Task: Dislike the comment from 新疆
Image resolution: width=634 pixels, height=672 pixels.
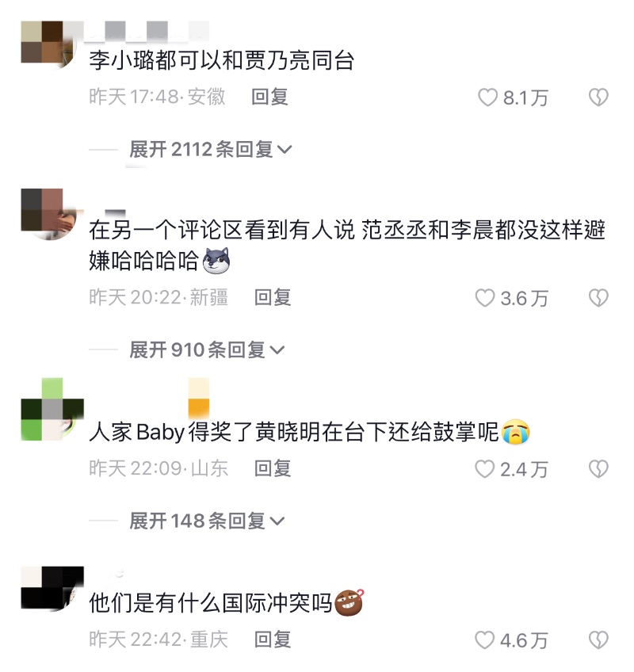Action: [x=598, y=298]
